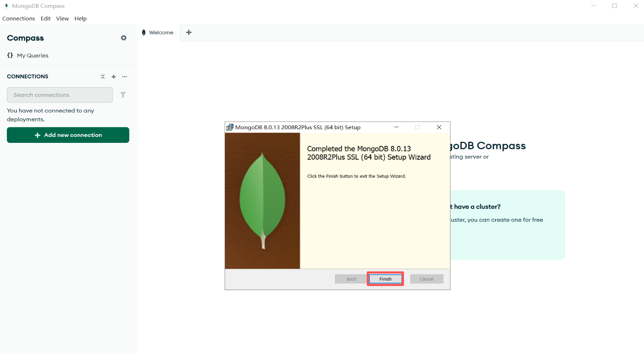Switch to the Welcome tab

pyautogui.click(x=159, y=33)
